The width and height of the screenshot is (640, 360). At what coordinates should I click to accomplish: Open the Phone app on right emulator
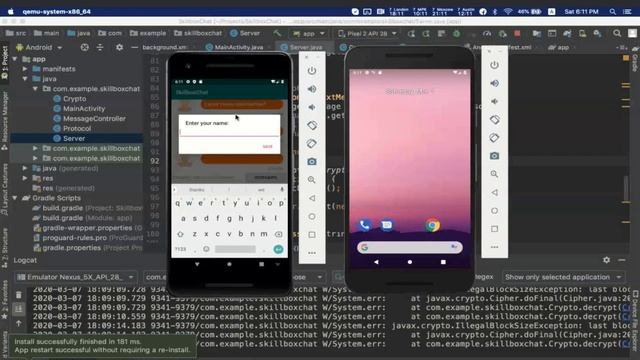[x=364, y=225]
